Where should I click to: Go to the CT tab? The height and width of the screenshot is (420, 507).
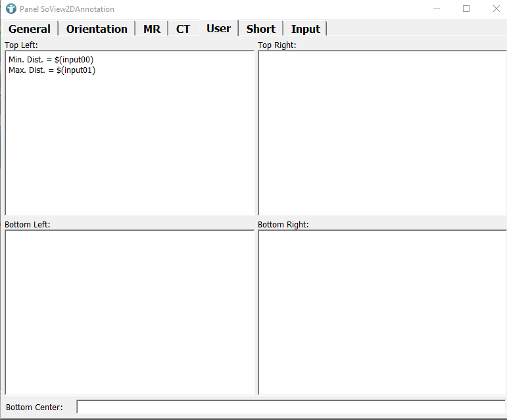click(x=183, y=29)
